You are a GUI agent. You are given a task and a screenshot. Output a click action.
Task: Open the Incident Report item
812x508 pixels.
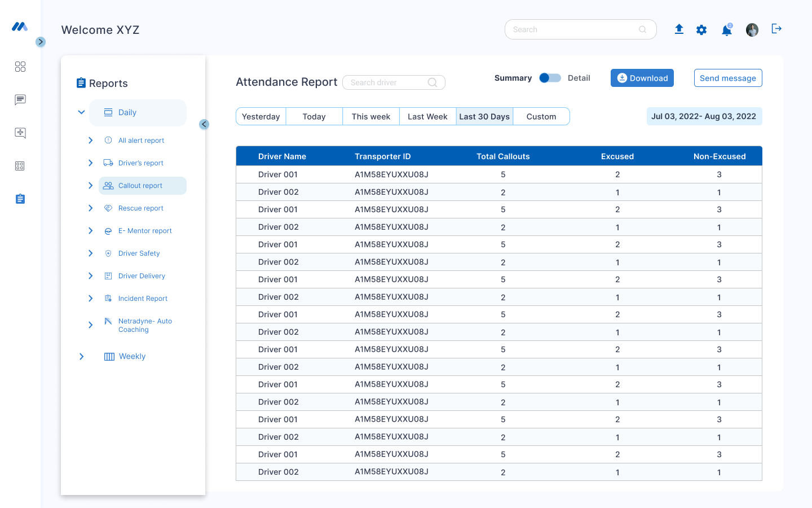(143, 299)
